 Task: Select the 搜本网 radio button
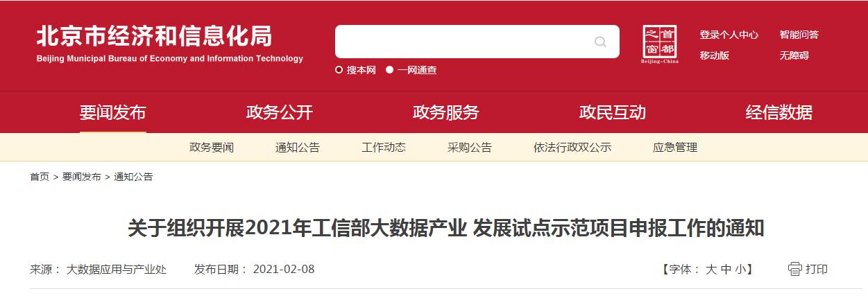point(339,70)
